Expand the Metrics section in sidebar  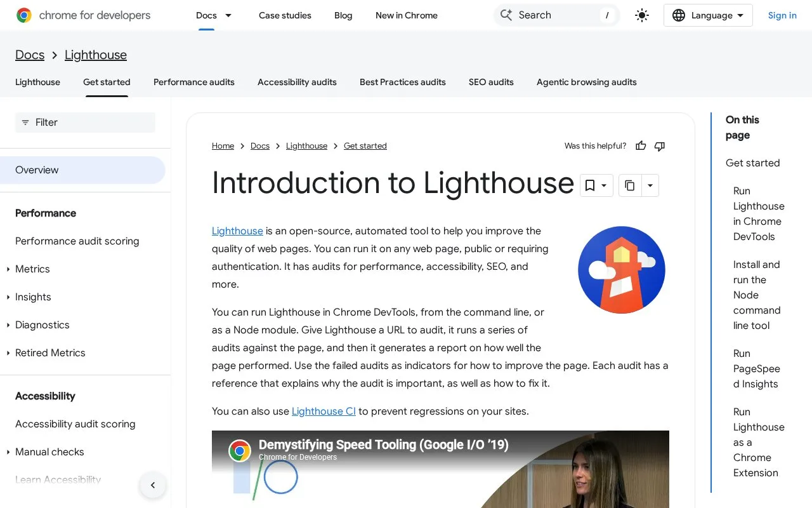(8, 269)
